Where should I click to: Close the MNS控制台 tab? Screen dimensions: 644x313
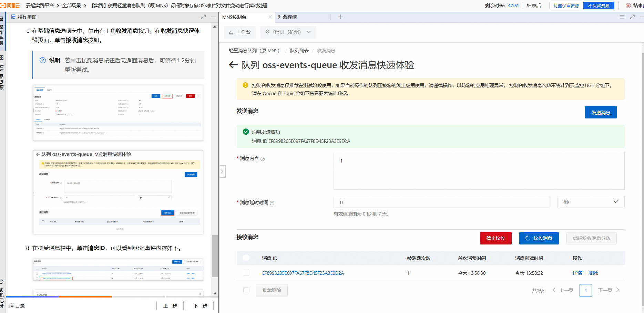(x=270, y=17)
